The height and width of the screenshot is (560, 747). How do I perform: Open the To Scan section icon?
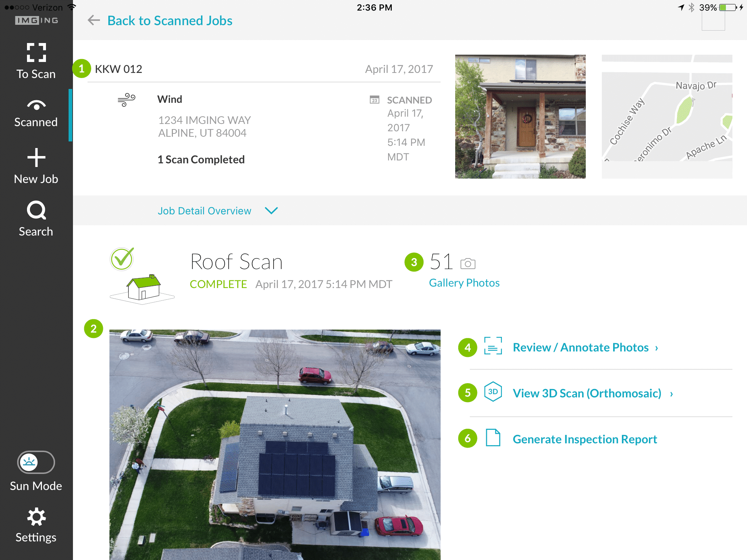(x=36, y=52)
